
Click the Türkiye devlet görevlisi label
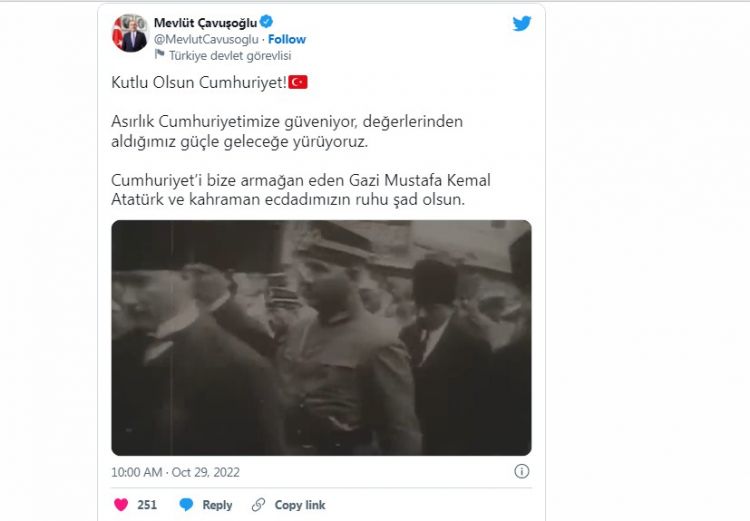[230, 55]
